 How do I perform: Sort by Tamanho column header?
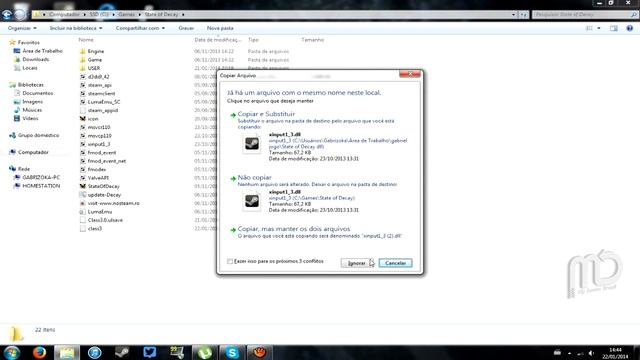click(x=313, y=40)
